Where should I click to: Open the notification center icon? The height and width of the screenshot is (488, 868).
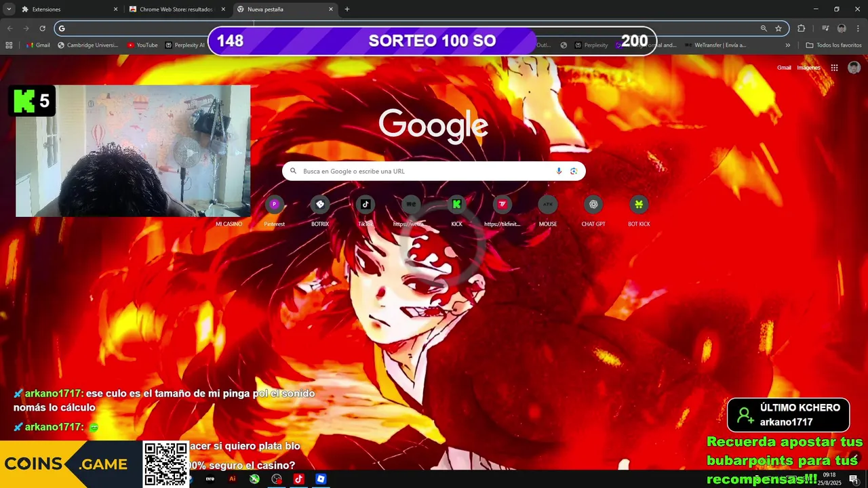[854, 479]
